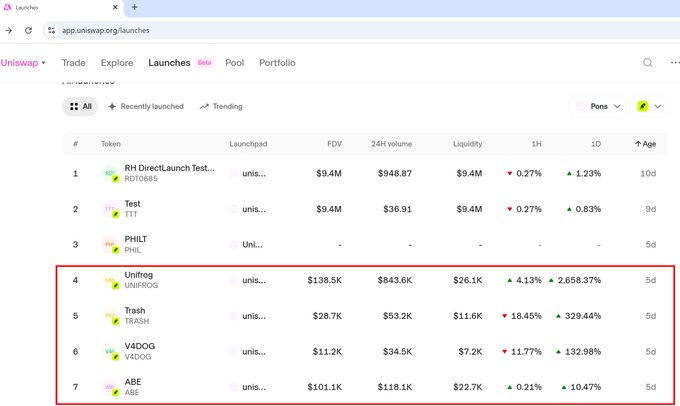Click the Launchpad column header

coord(248,144)
